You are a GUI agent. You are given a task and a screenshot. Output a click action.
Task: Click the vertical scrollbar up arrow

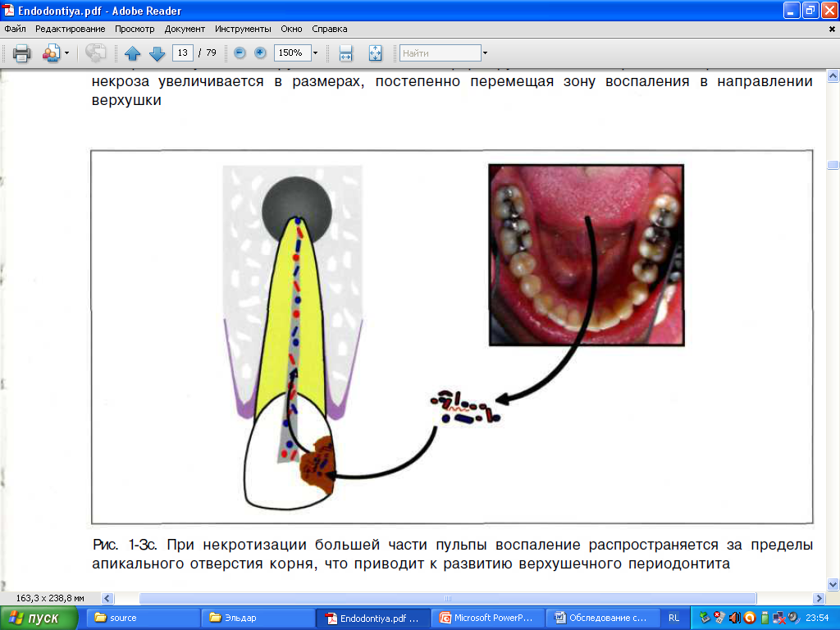(x=833, y=76)
